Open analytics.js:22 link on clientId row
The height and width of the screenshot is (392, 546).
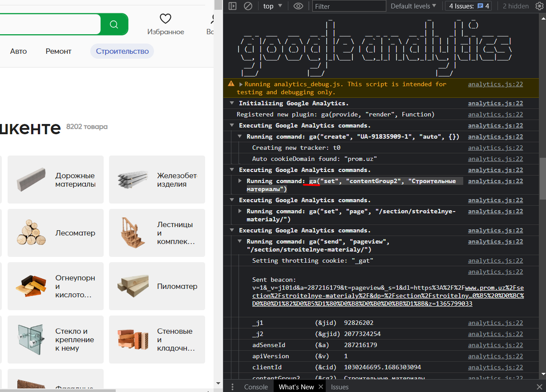(495, 367)
